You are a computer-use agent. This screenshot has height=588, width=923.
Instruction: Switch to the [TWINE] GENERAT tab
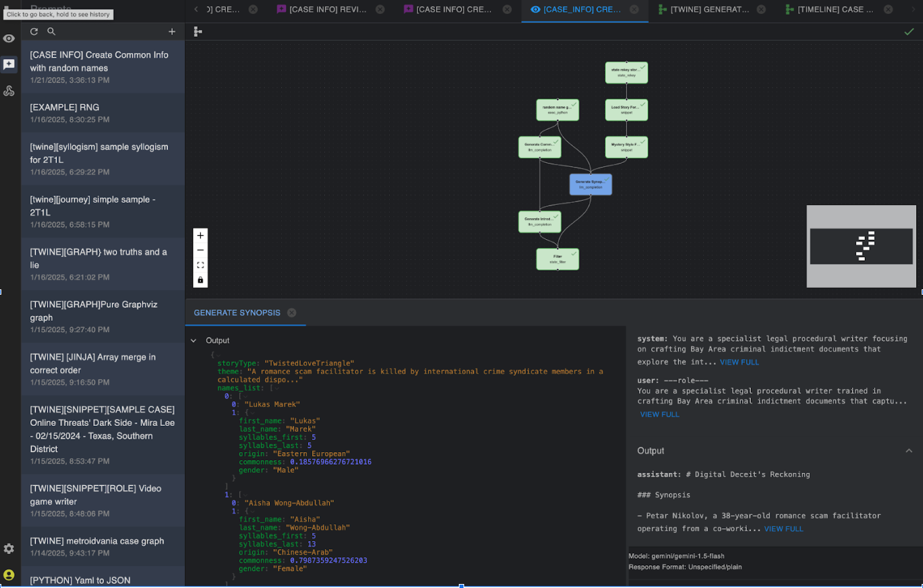pos(711,9)
